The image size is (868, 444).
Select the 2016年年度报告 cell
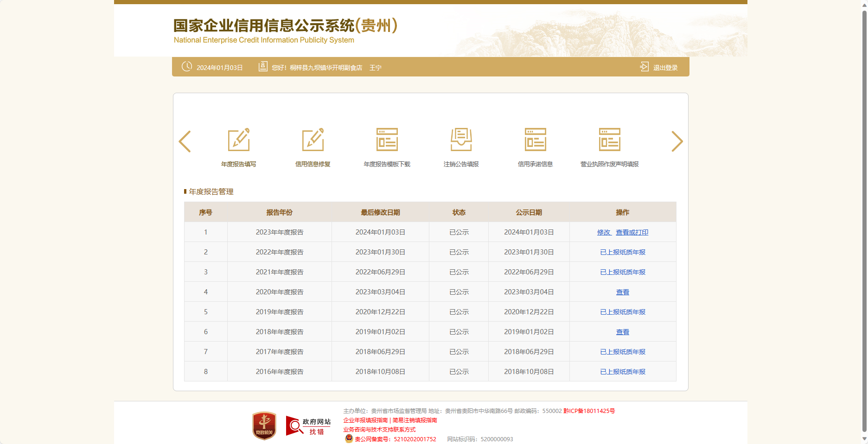point(280,372)
